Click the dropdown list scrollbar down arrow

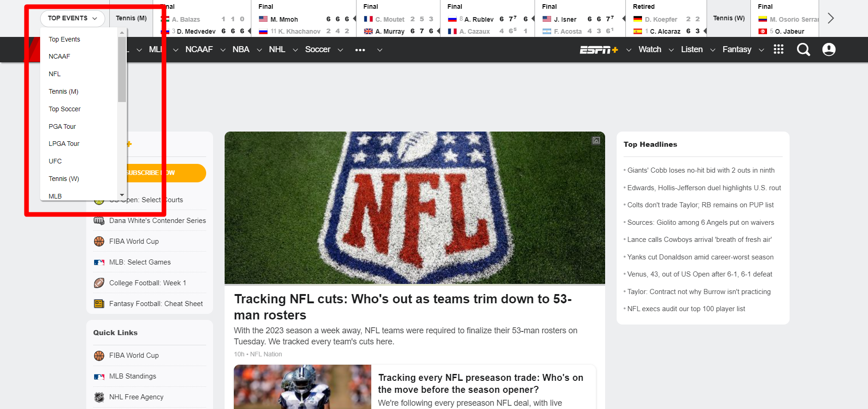tap(122, 195)
